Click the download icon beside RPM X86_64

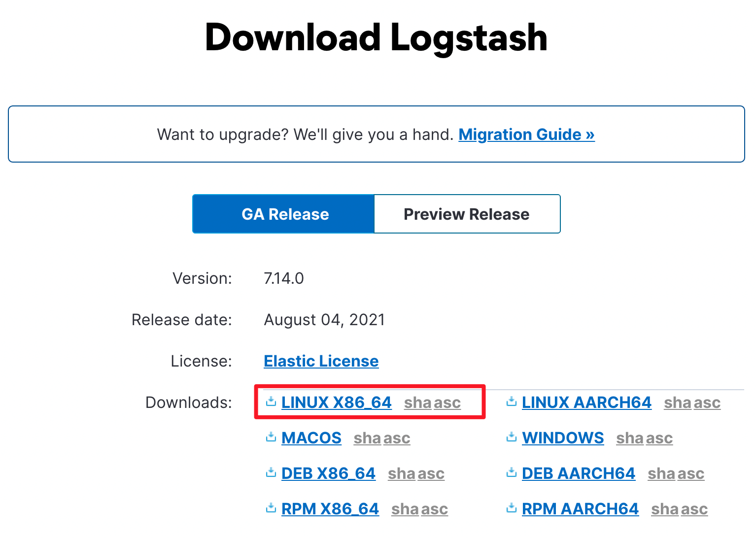click(x=271, y=508)
